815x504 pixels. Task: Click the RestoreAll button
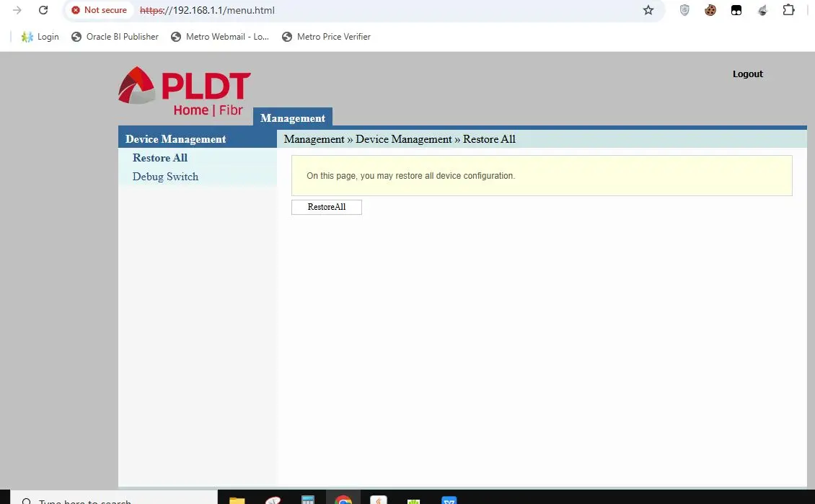point(327,207)
